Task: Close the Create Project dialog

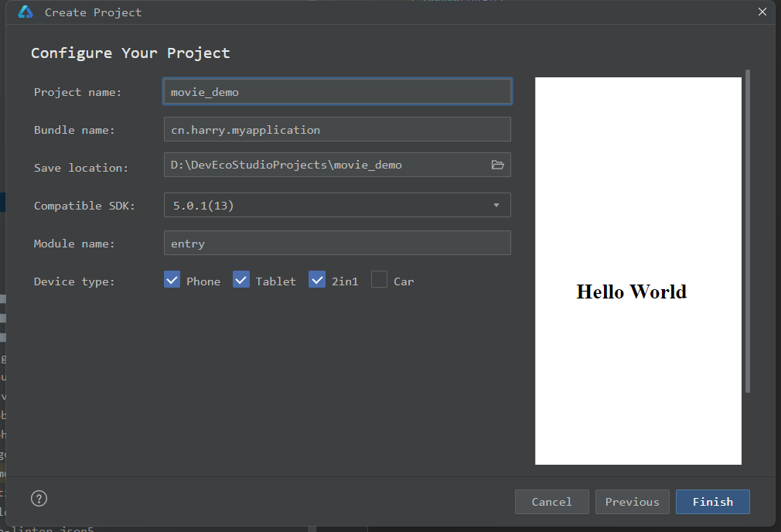Action: pyautogui.click(x=762, y=12)
